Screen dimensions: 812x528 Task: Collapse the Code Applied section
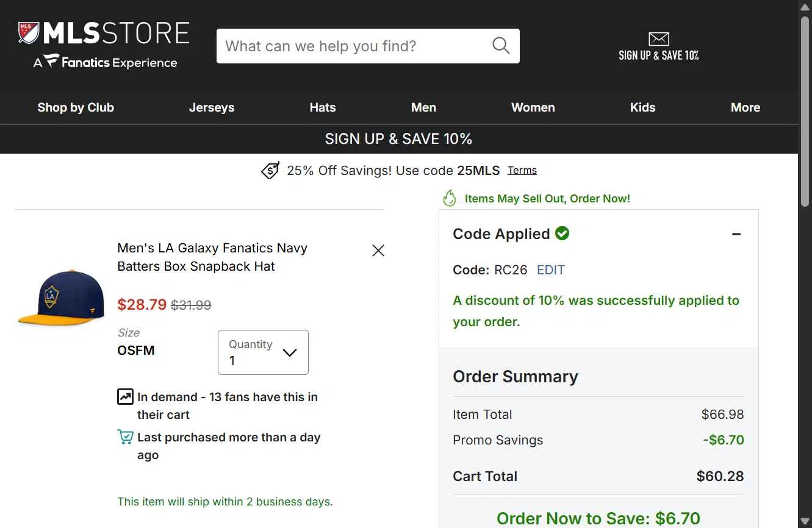tap(736, 234)
